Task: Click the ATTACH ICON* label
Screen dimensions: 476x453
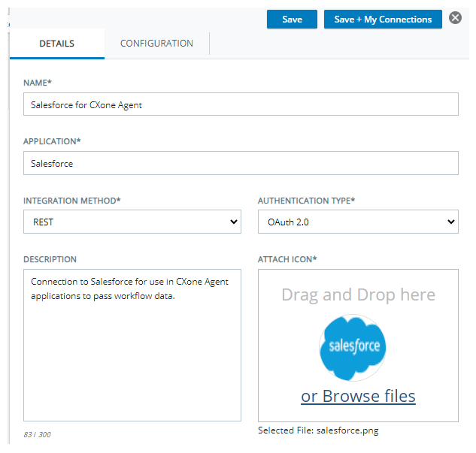Action: pos(287,259)
